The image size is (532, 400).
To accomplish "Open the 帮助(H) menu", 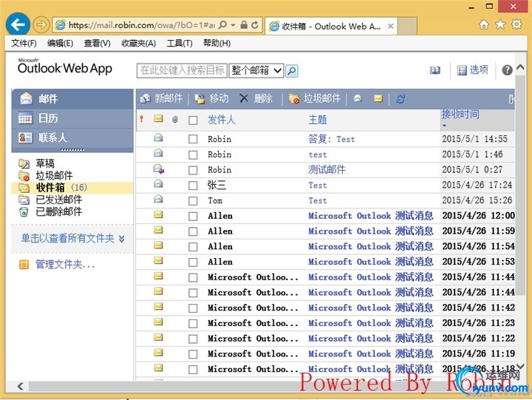I will (x=216, y=43).
